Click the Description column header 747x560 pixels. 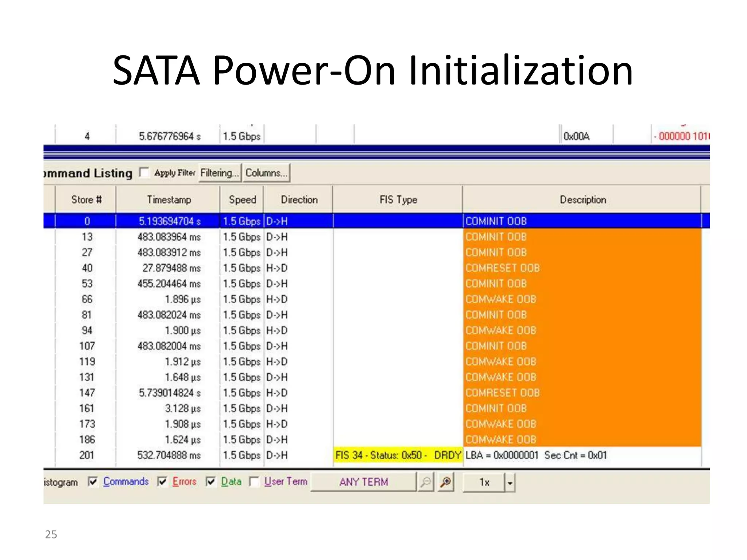pos(582,200)
